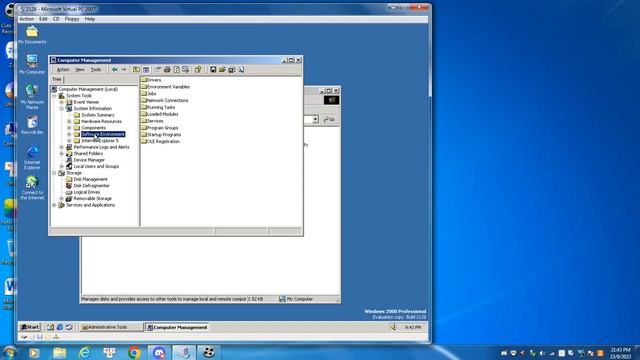The image size is (640, 360).
Task: Open Google Chrome from Windows 7 taskbar
Action: [134, 353]
